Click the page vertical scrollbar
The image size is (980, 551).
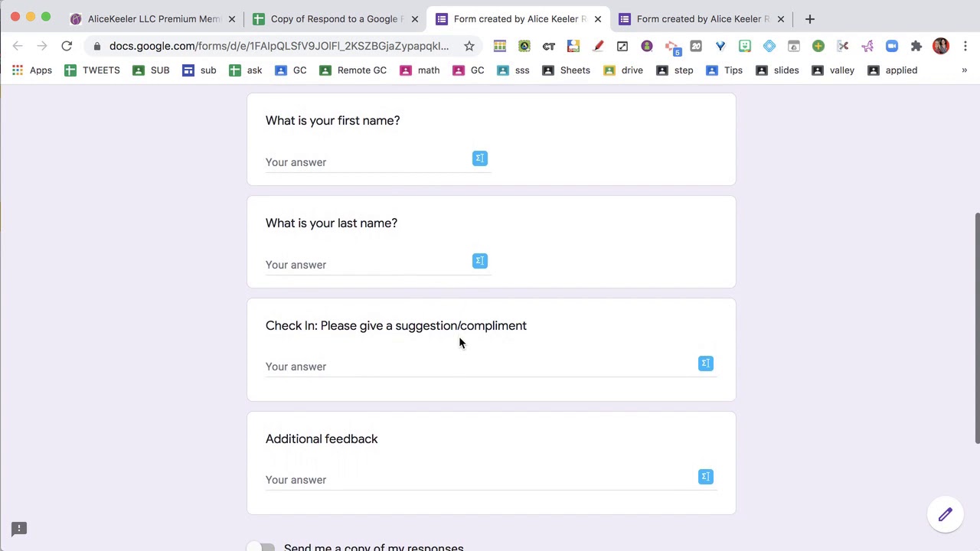[x=976, y=328]
